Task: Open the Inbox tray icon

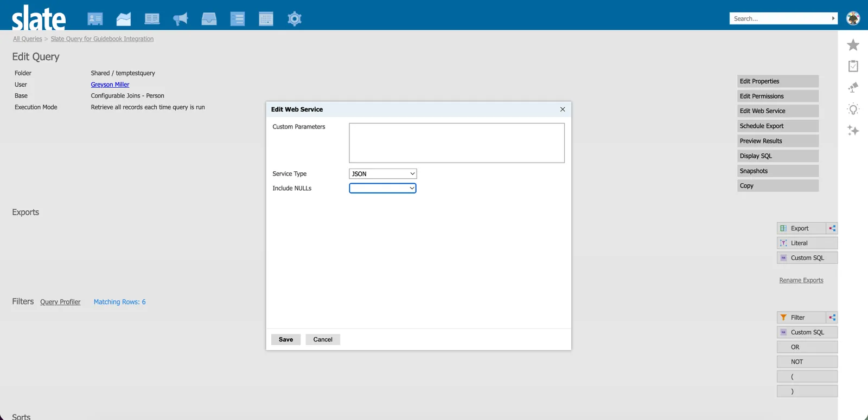Action: (x=209, y=19)
